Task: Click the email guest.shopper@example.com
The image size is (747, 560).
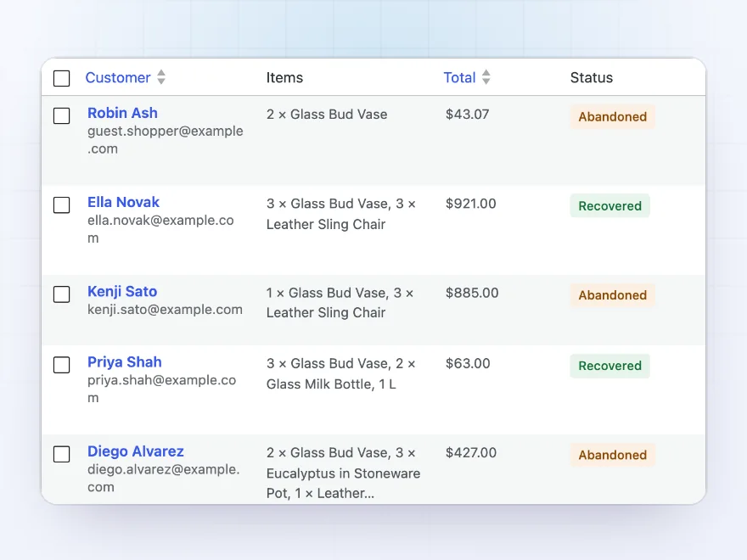Action: (x=166, y=139)
